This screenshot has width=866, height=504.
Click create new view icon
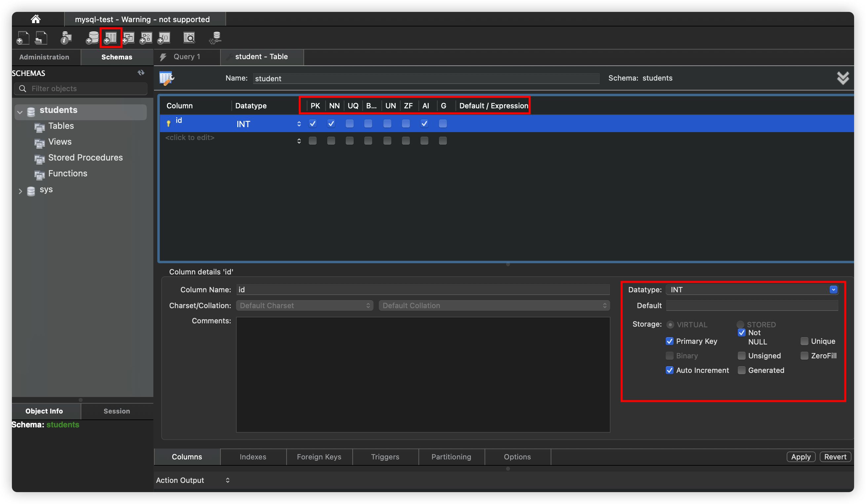coord(129,38)
